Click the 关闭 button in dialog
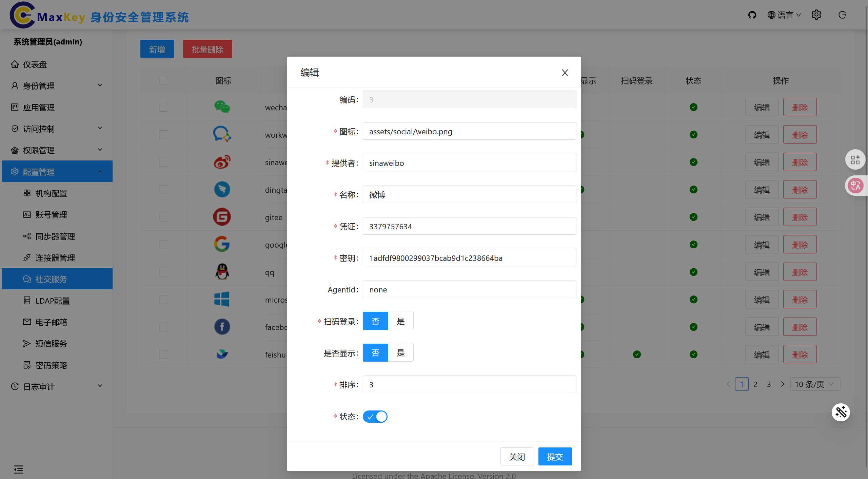Screen dimensions: 868x479 point(517,457)
